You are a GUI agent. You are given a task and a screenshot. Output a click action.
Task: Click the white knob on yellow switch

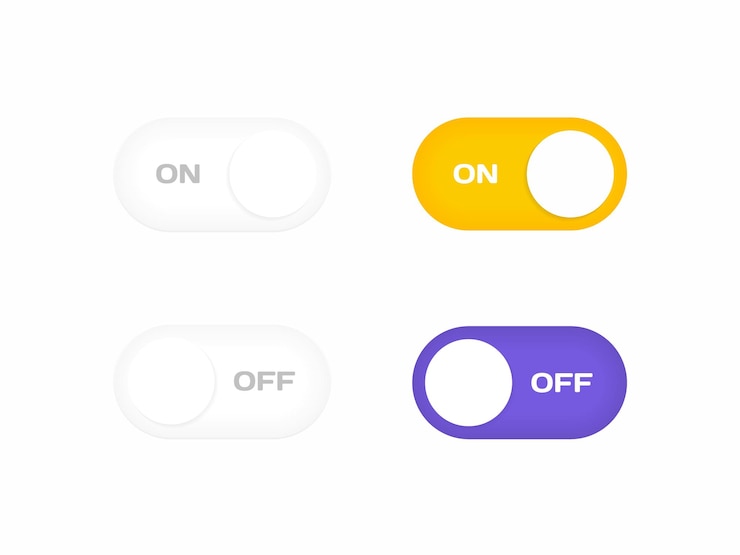[x=570, y=174]
